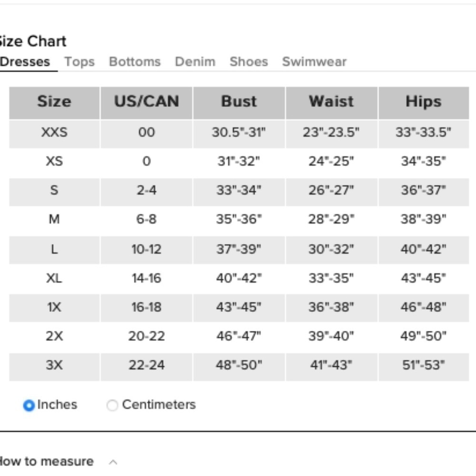Click the Dresses tab

(x=25, y=62)
